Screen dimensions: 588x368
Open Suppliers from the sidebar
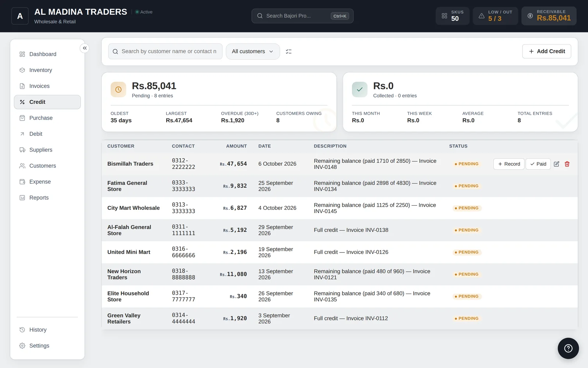(47, 150)
